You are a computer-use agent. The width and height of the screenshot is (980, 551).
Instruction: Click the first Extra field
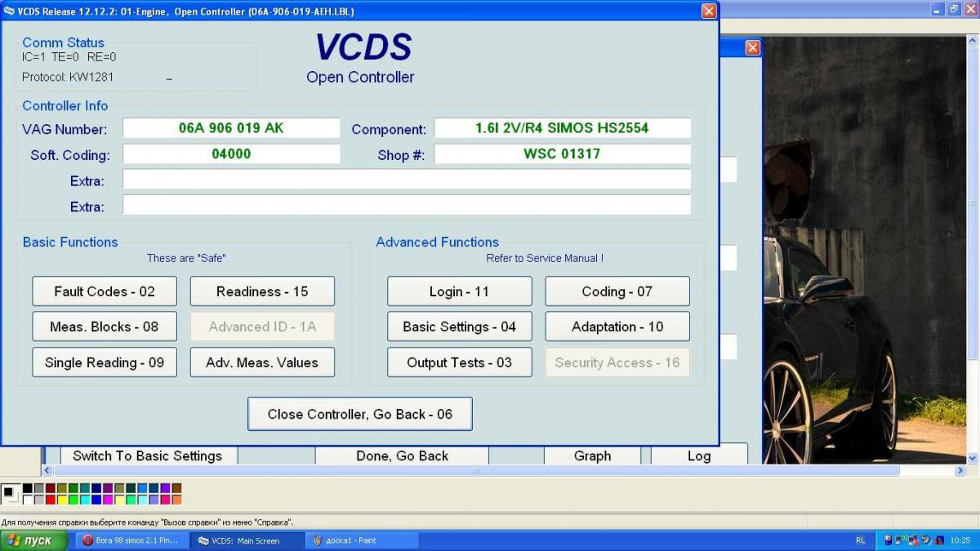407,180
